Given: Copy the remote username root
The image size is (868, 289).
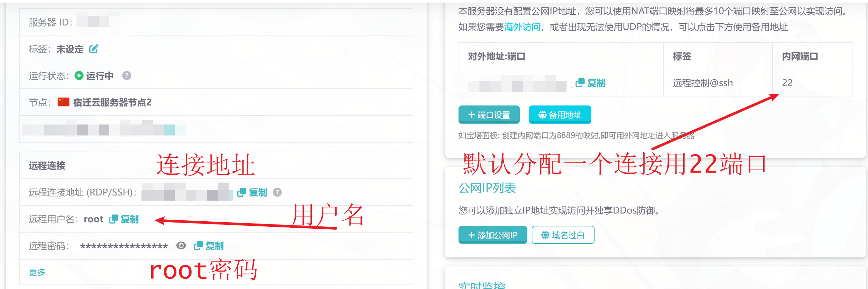Looking at the screenshot, I should (x=124, y=219).
